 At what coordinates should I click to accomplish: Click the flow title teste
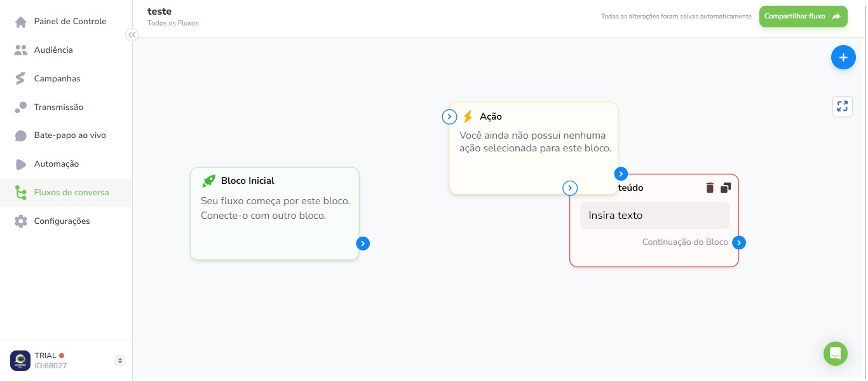[159, 11]
